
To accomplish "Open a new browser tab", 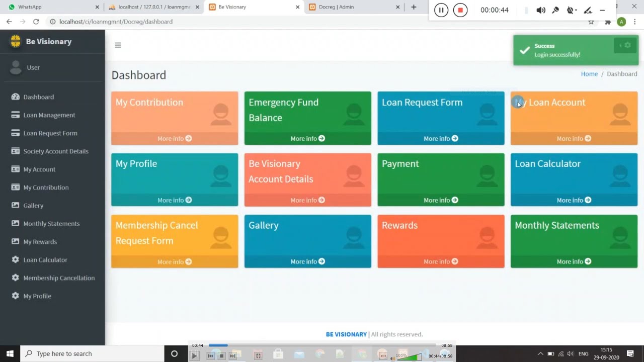I will 414,7.
